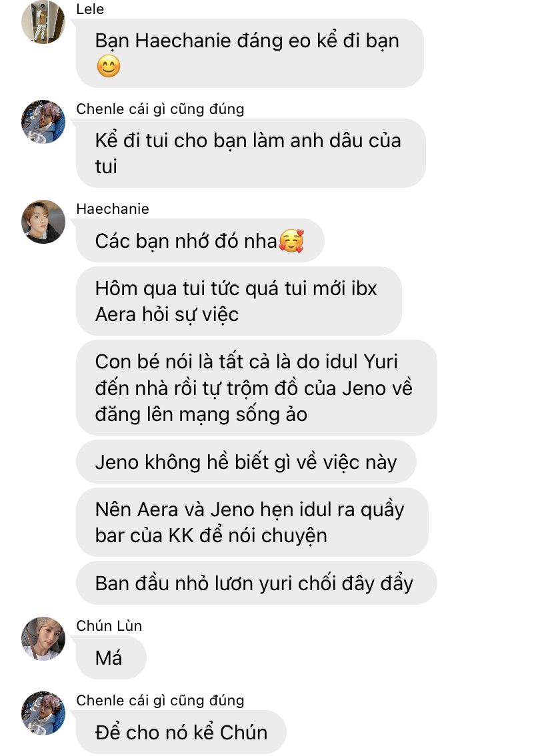The width and height of the screenshot is (552, 756).
Task: Select message about meeting at KK's bar
Action: coord(253,522)
